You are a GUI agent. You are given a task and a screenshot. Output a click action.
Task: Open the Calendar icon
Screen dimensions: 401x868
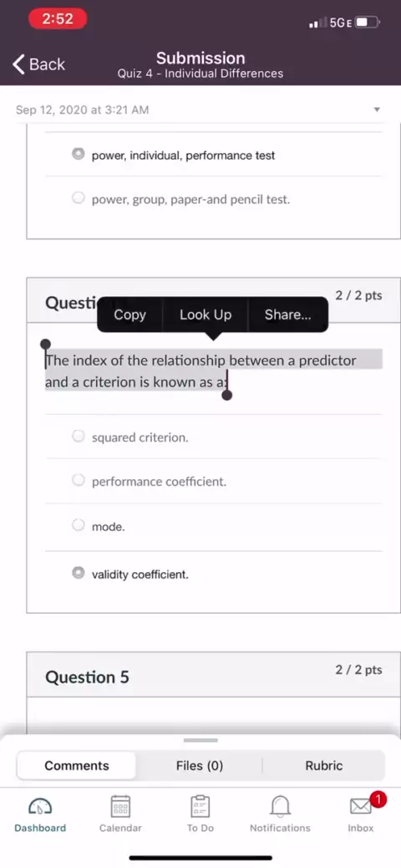[120, 806]
